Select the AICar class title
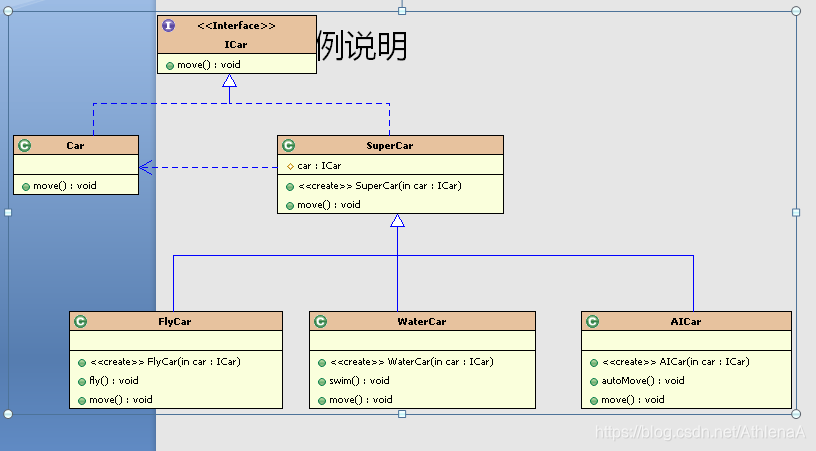816x451 pixels. tap(686, 321)
